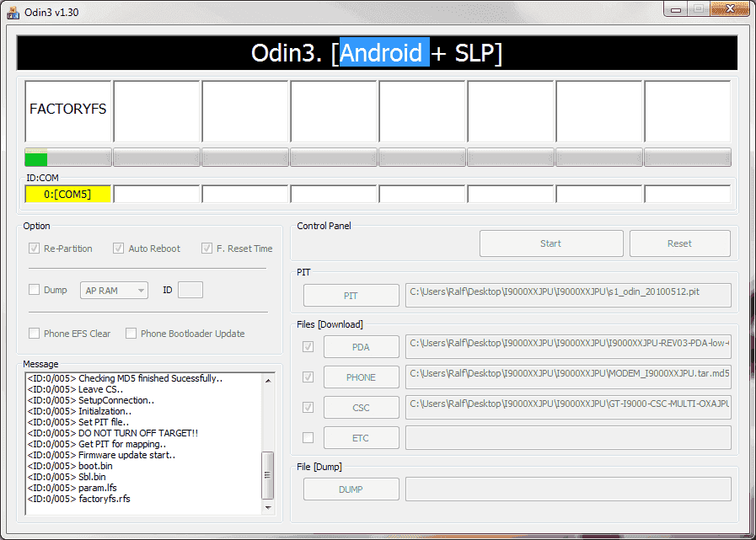Screen dimensions: 756x540
Task: Click the yellow 0:[COM5] port box
Action: (68, 195)
